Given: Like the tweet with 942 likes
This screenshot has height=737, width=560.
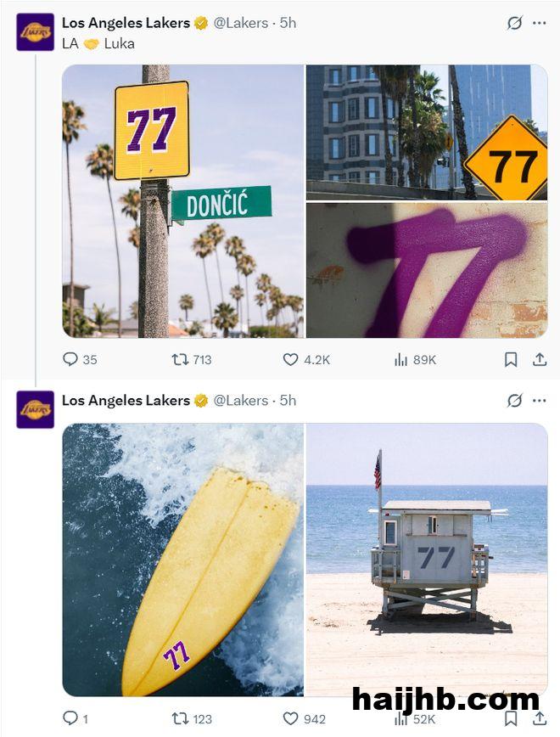Looking at the screenshot, I should pyautogui.click(x=291, y=718).
